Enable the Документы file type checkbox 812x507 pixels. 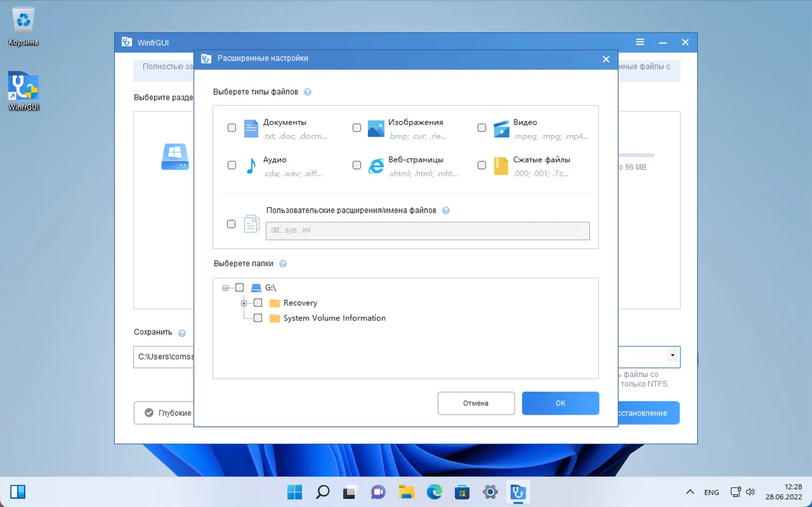pyautogui.click(x=232, y=128)
